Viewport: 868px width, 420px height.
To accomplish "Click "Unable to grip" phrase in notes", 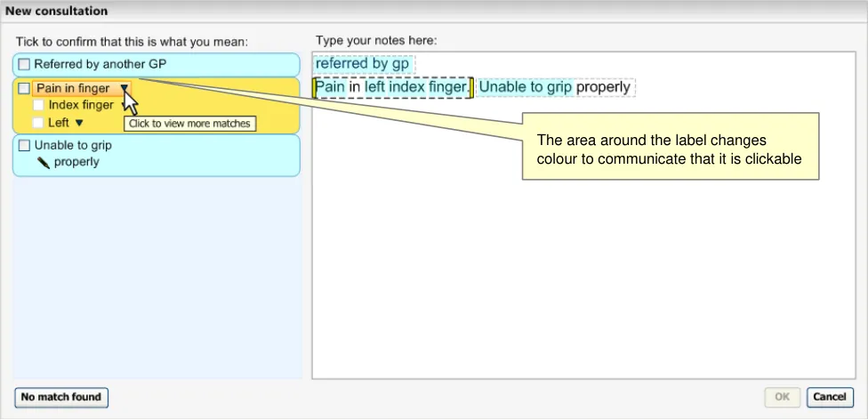I will 526,87.
